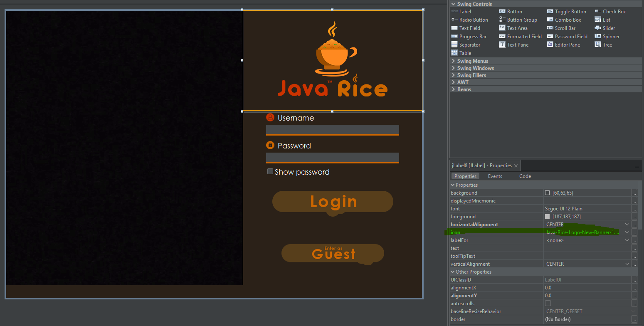The image size is (644, 326).
Task: Select the List control in palette
Action: (x=602, y=20)
